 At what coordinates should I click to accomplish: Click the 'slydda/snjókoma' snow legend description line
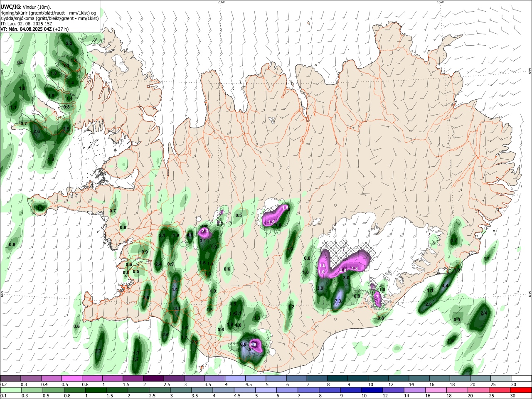(49, 18)
